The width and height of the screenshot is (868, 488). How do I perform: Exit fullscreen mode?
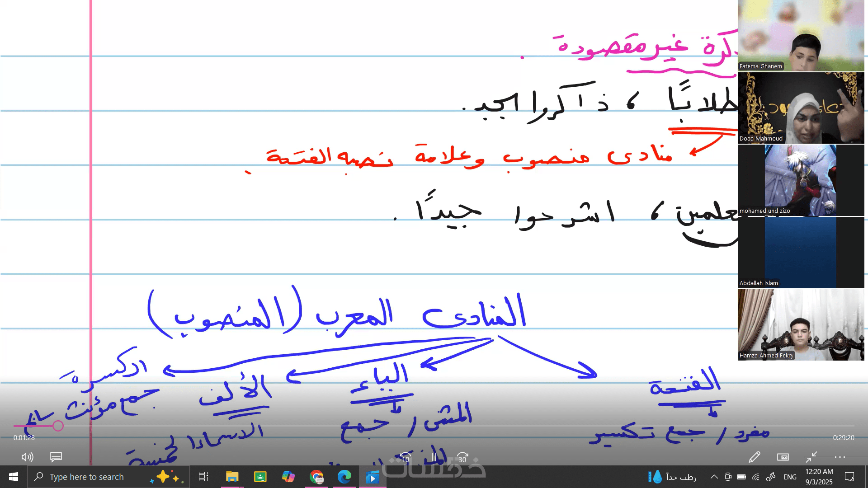(811, 457)
